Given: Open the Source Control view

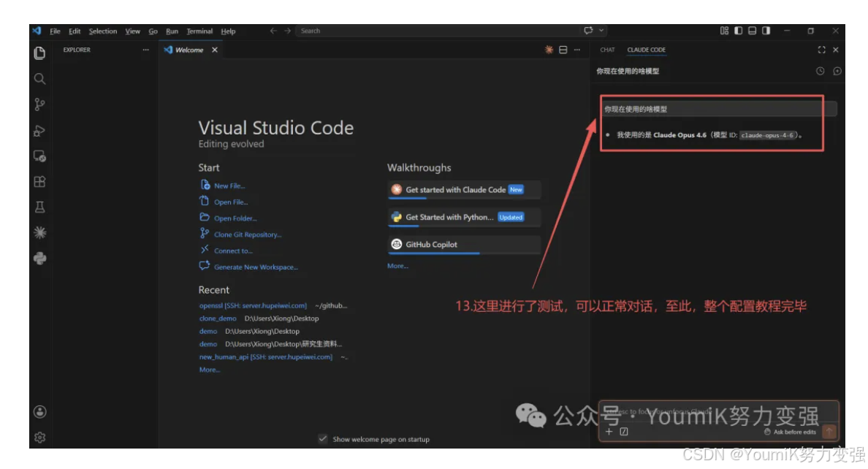Looking at the screenshot, I should click(x=39, y=104).
